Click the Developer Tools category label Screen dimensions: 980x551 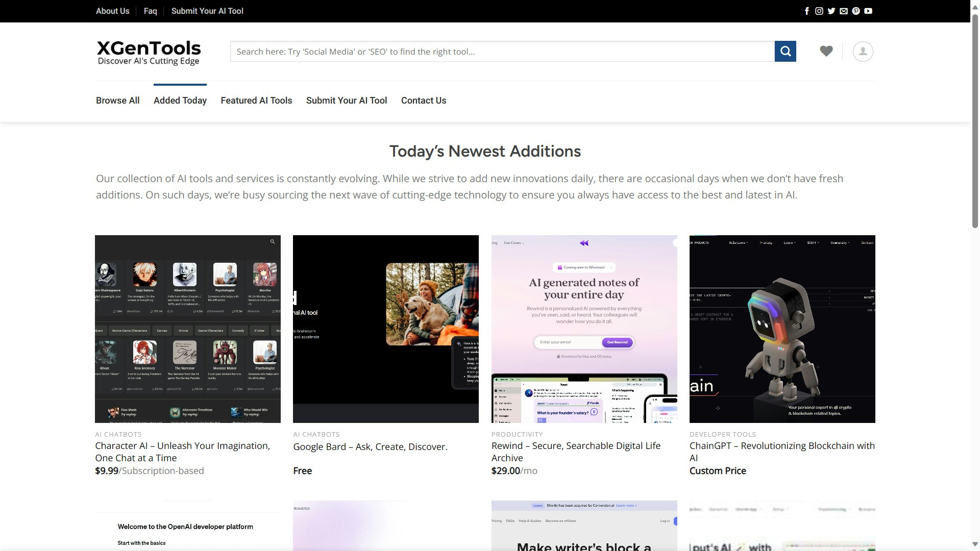pos(722,434)
